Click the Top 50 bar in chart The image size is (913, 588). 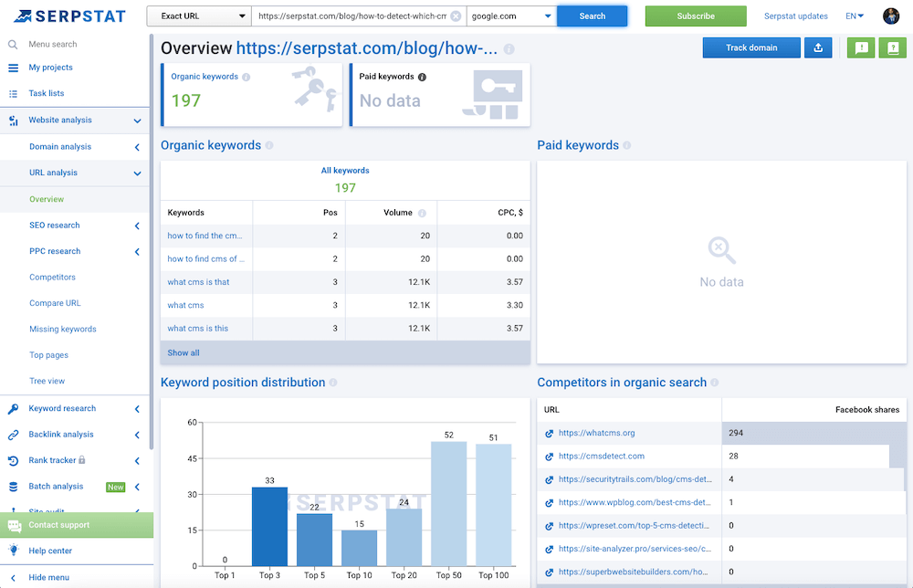point(449,504)
